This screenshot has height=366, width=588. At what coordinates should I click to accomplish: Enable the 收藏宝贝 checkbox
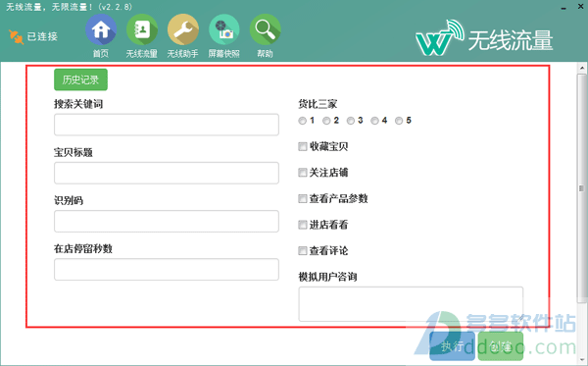click(x=303, y=146)
